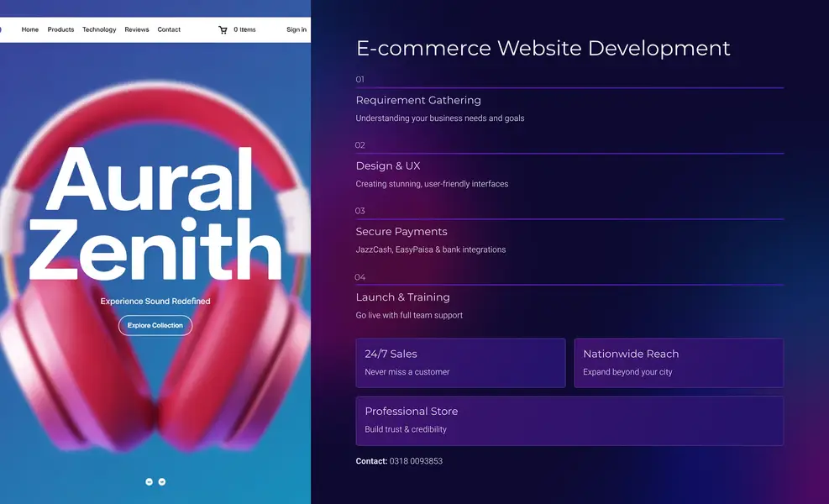This screenshot has width=829, height=504.
Task: Click the Design & UX step
Action: (388, 166)
